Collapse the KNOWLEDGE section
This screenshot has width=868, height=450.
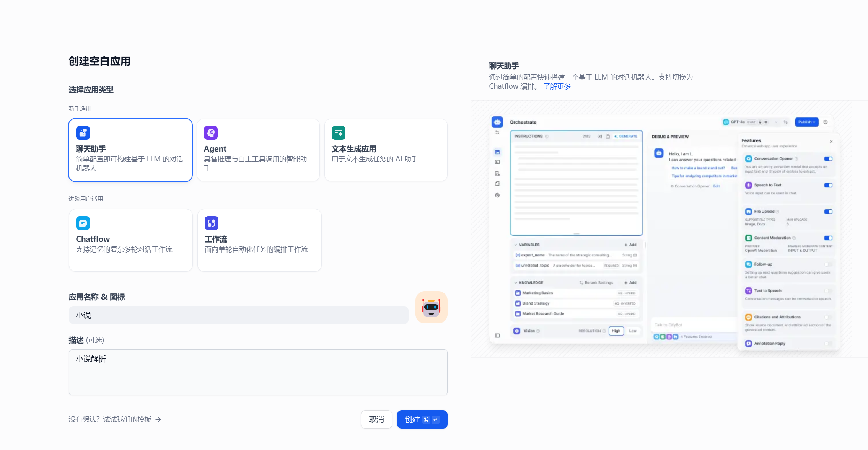516,283
